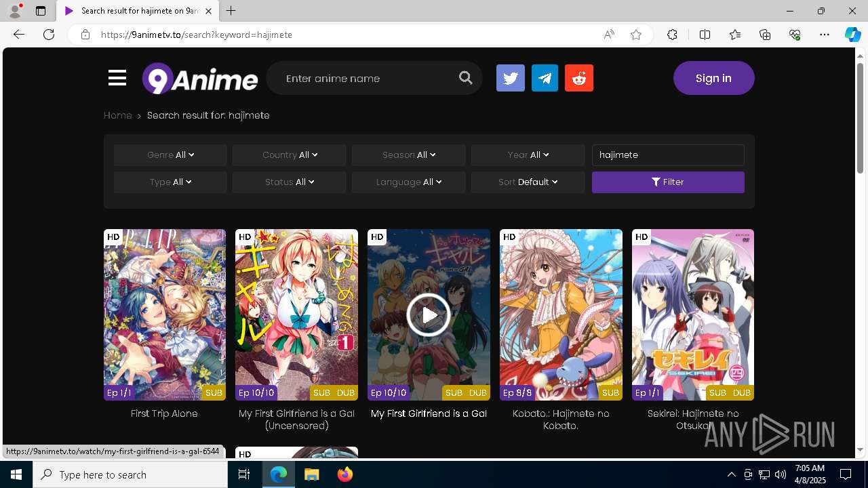Open First Trip Alone poster thumbnail
The image size is (868, 488).
tap(164, 314)
